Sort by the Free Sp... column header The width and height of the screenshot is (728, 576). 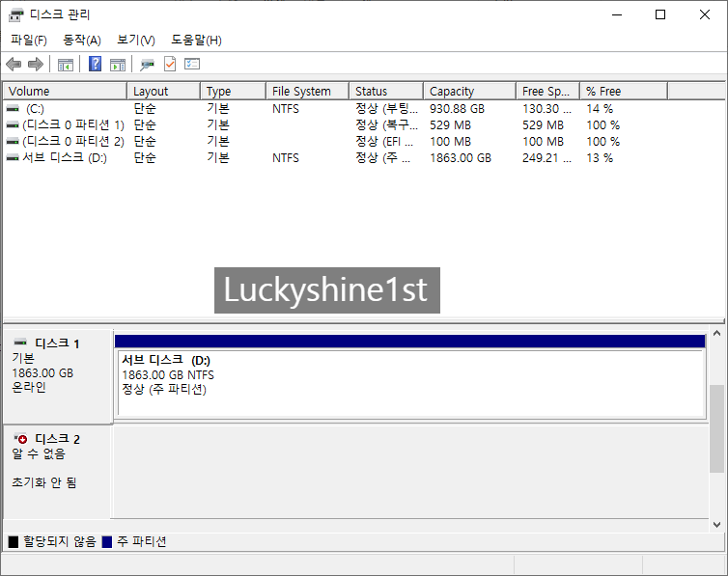click(x=547, y=91)
